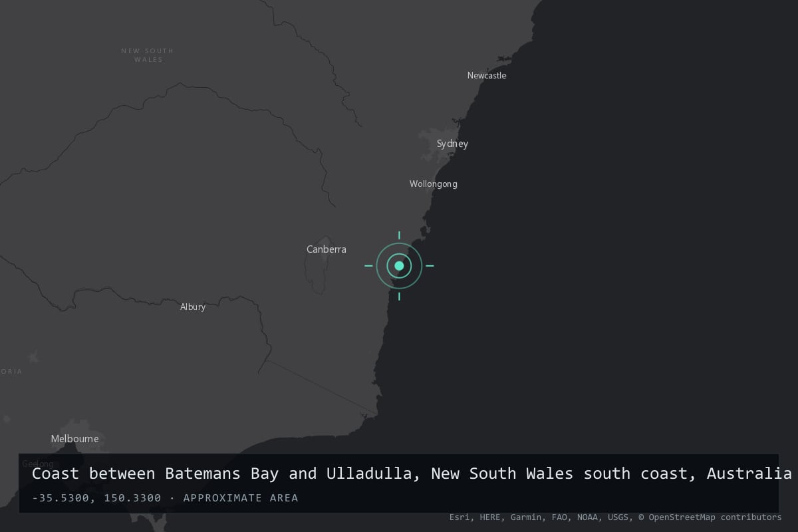Click the Wollongong map label
This screenshot has width=798, height=532.
pyautogui.click(x=434, y=184)
